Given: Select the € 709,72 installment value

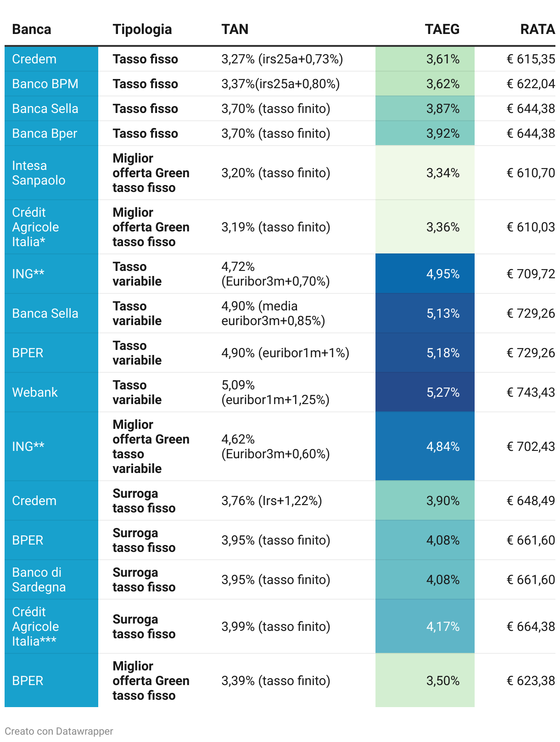Looking at the screenshot, I should (531, 274).
